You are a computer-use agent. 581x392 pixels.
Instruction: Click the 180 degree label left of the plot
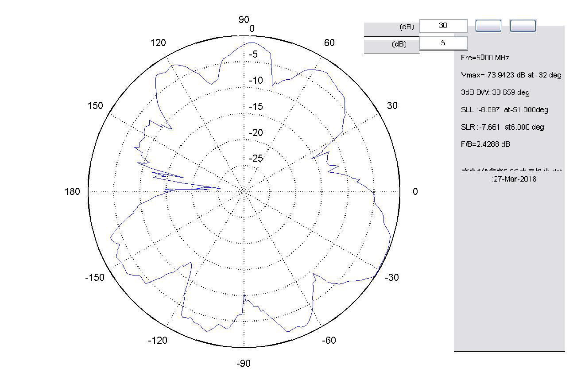click(x=73, y=192)
